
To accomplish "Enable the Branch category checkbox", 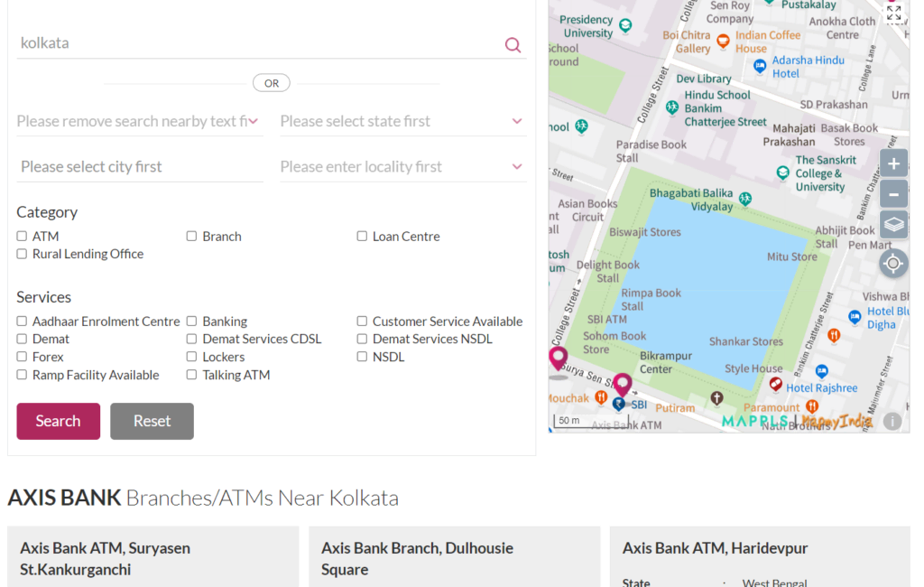I will coord(191,236).
